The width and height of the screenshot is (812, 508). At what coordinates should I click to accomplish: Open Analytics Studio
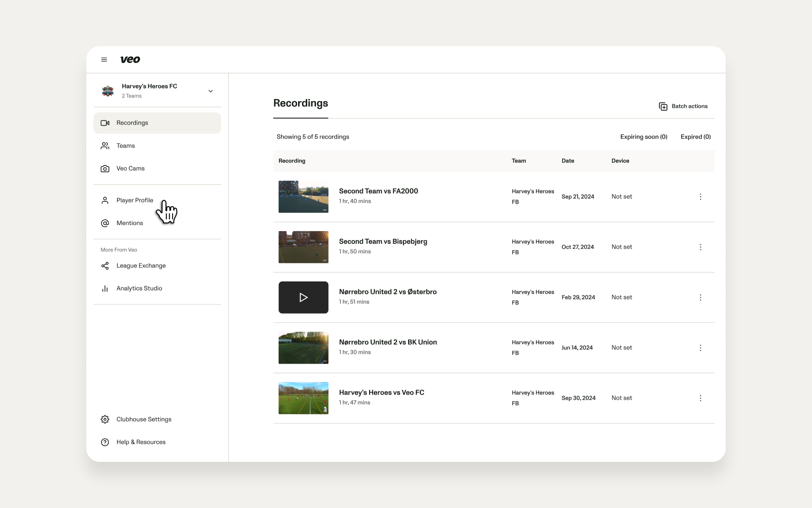pos(131,288)
